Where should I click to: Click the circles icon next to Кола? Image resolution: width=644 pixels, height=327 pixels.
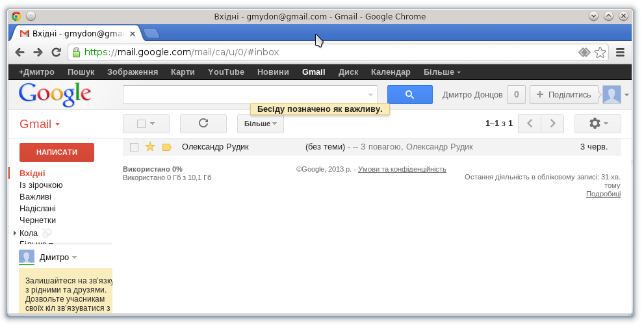point(47,233)
